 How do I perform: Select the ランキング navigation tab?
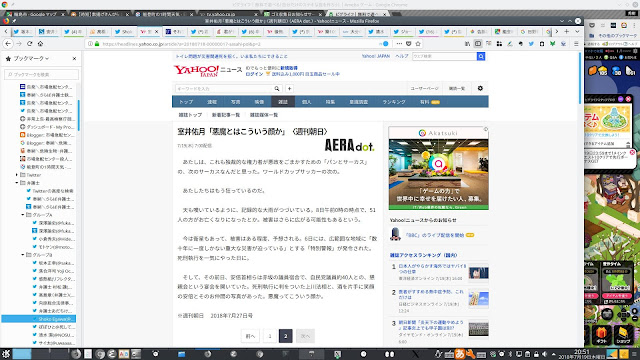[x=394, y=102]
